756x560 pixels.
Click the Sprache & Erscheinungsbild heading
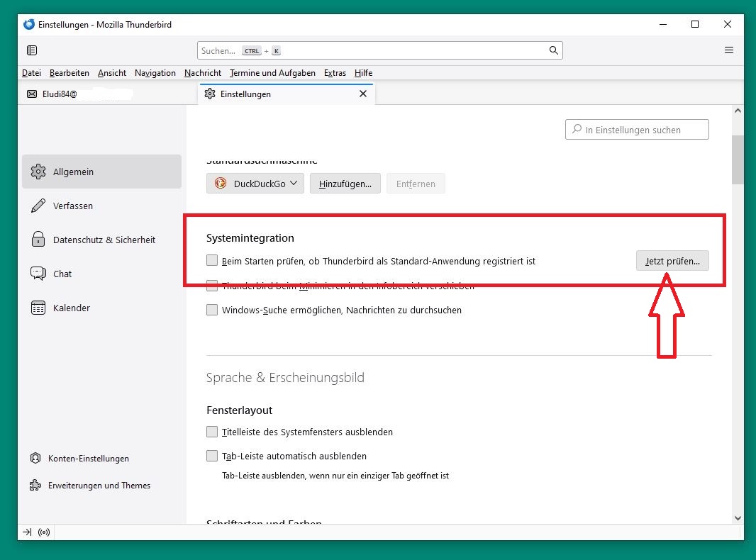pyautogui.click(x=285, y=377)
